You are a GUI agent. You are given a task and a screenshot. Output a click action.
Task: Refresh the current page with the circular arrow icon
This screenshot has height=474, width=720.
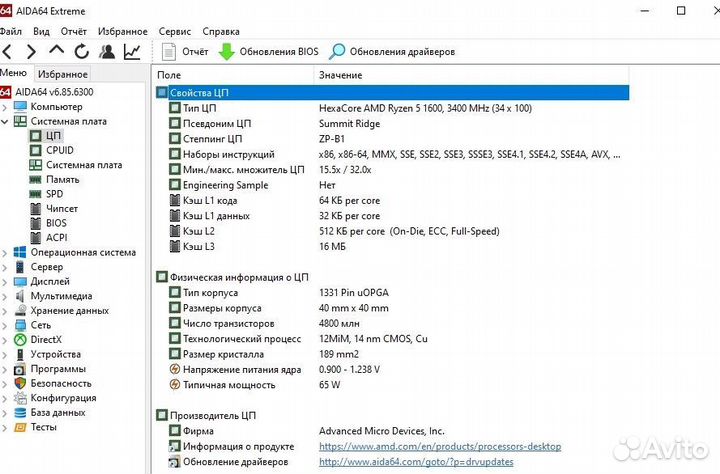(82, 51)
